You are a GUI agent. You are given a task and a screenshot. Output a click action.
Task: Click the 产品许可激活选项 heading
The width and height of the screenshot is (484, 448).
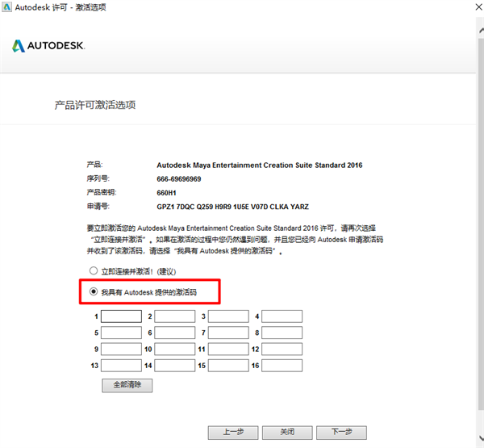[x=95, y=105]
